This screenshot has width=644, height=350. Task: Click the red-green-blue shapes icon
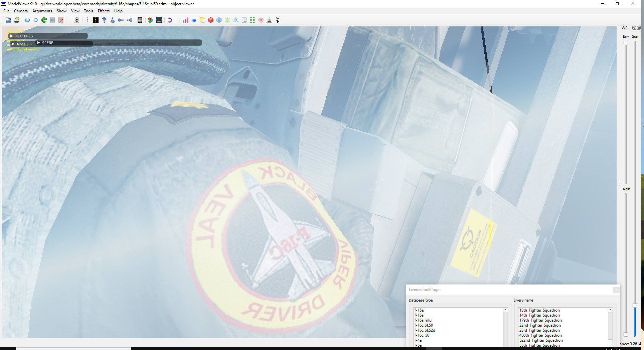coord(151,20)
